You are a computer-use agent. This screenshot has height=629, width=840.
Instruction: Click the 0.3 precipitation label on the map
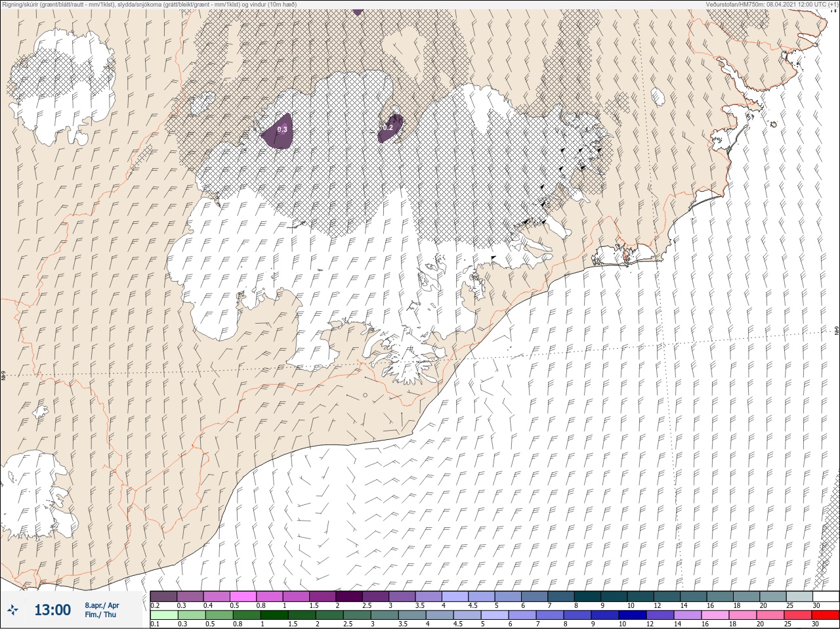(x=282, y=129)
